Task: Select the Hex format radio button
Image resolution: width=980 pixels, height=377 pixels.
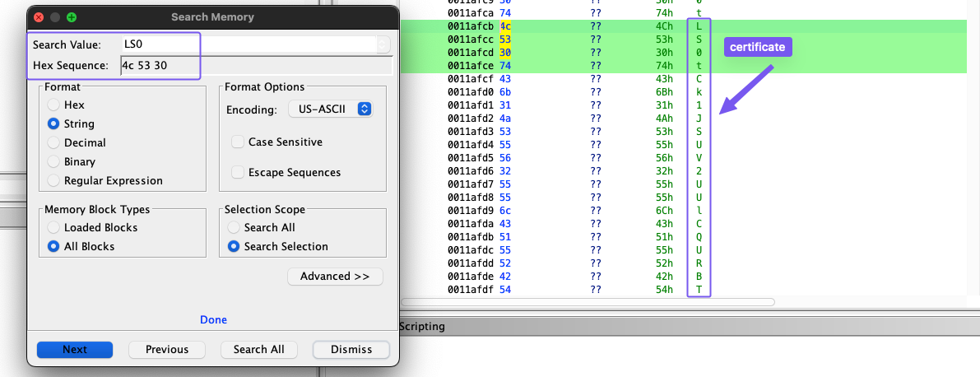Action: point(54,105)
